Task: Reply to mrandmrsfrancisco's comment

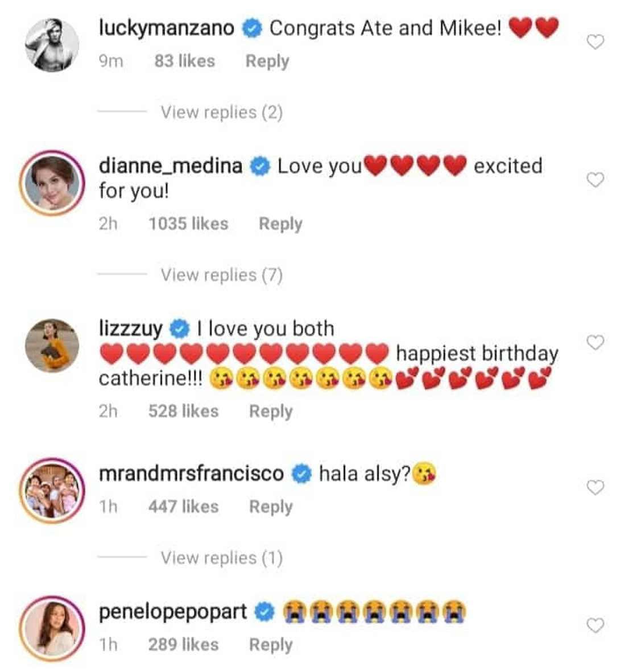Action: [x=271, y=507]
